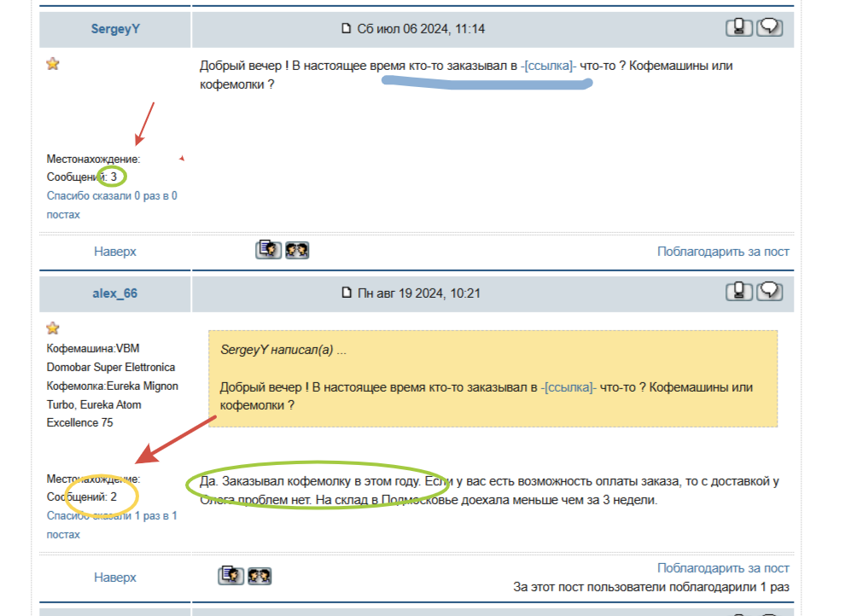The image size is (851, 616).
Task: Click the report icon on SergeyY's post
Action: (x=739, y=27)
